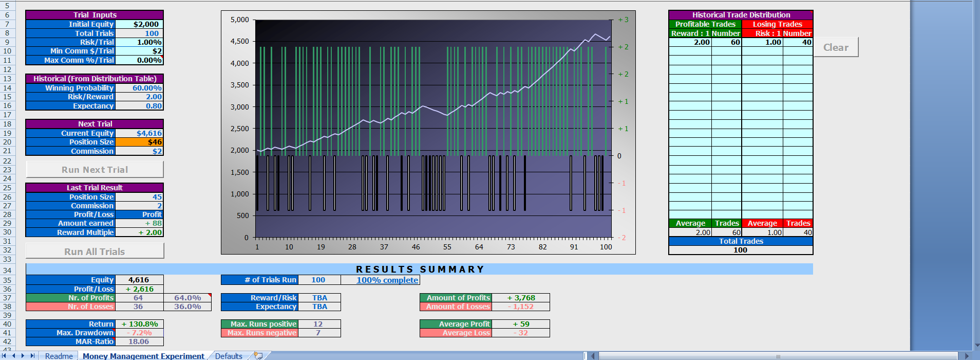Select Losing Trades Risk value 1.00
980x360 pixels.
point(762,42)
